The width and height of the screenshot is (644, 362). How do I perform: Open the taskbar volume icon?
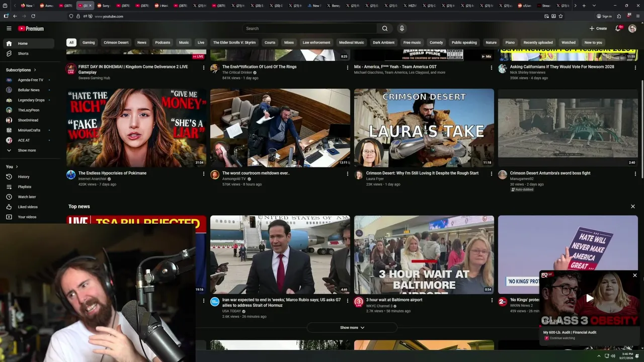click(x=613, y=356)
